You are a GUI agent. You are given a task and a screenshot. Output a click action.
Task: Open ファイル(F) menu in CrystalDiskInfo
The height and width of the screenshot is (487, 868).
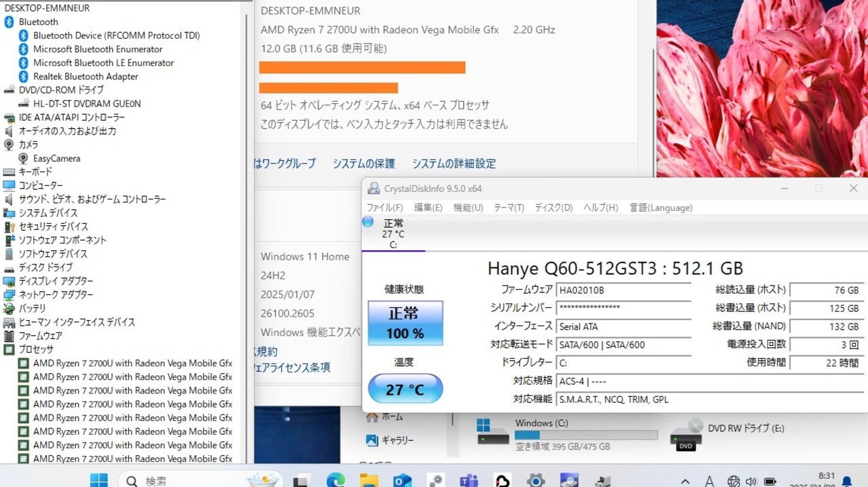point(384,208)
